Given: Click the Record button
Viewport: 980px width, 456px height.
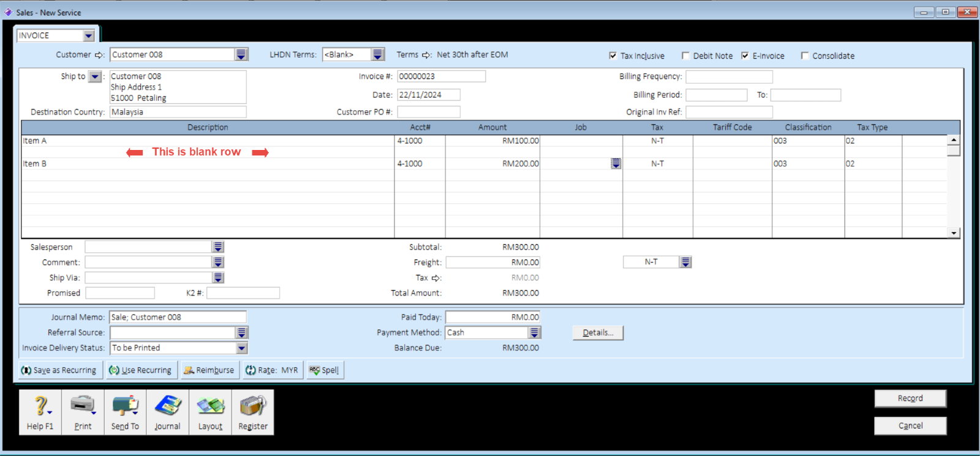Looking at the screenshot, I should click(910, 398).
